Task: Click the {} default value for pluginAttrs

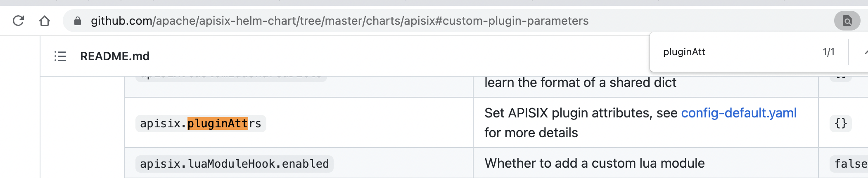Action: [841, 123]
